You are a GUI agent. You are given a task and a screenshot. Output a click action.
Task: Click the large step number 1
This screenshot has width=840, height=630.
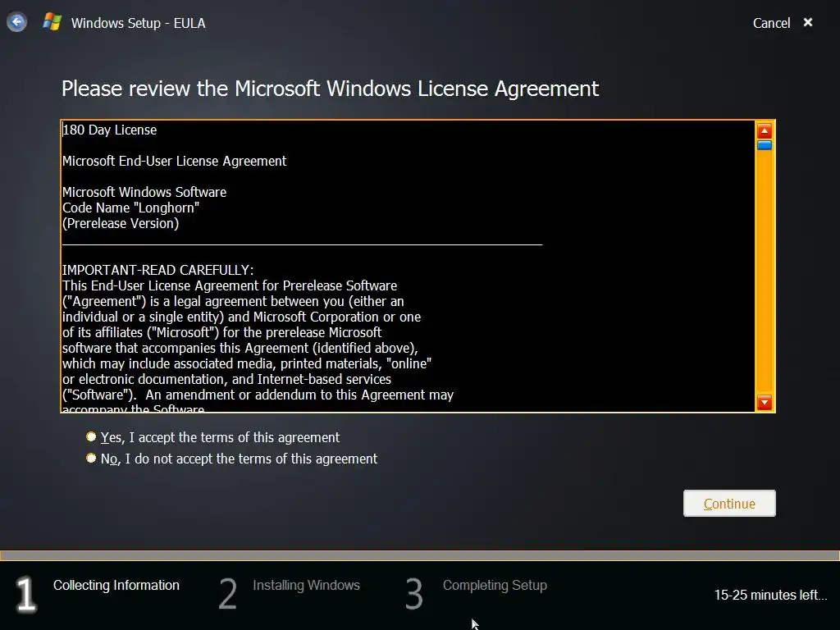click(x=25, y=594)
